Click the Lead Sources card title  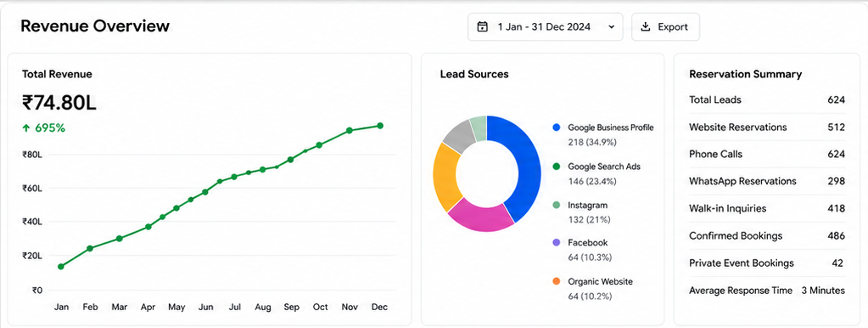coord(474,74)
